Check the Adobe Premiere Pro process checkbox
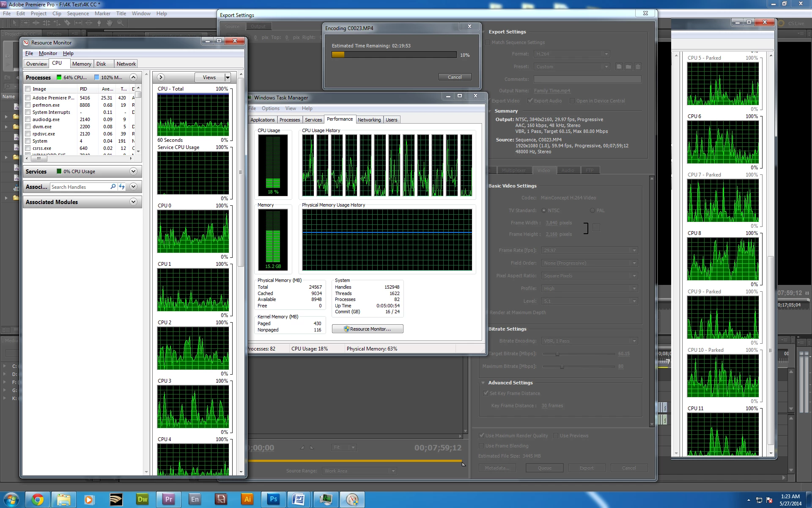Image resolution: width=812 pixels, height=508 pixels. pos(28,98)
